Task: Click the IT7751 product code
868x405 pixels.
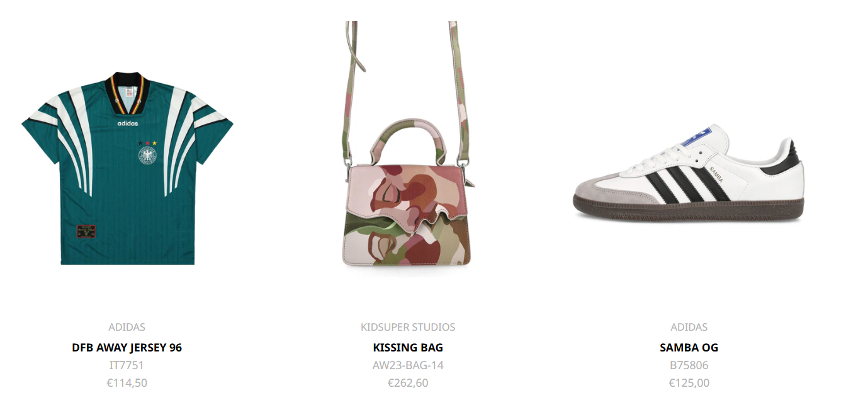Action: (127, 365)
